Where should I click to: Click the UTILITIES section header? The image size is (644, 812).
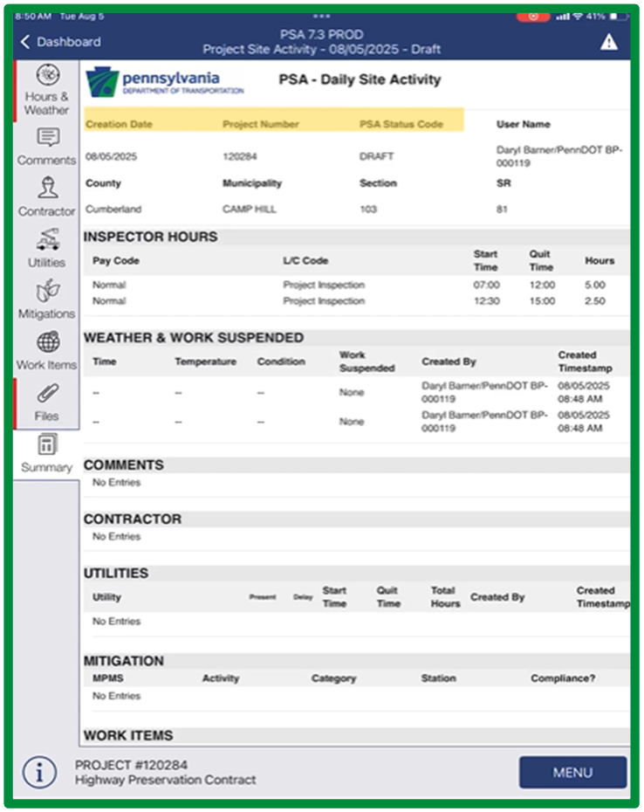pos(116,574)
